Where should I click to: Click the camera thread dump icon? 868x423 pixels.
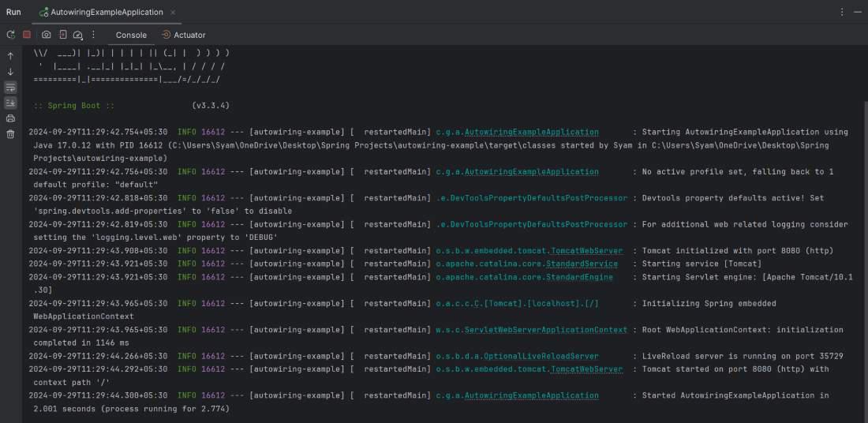pos(47,35)
